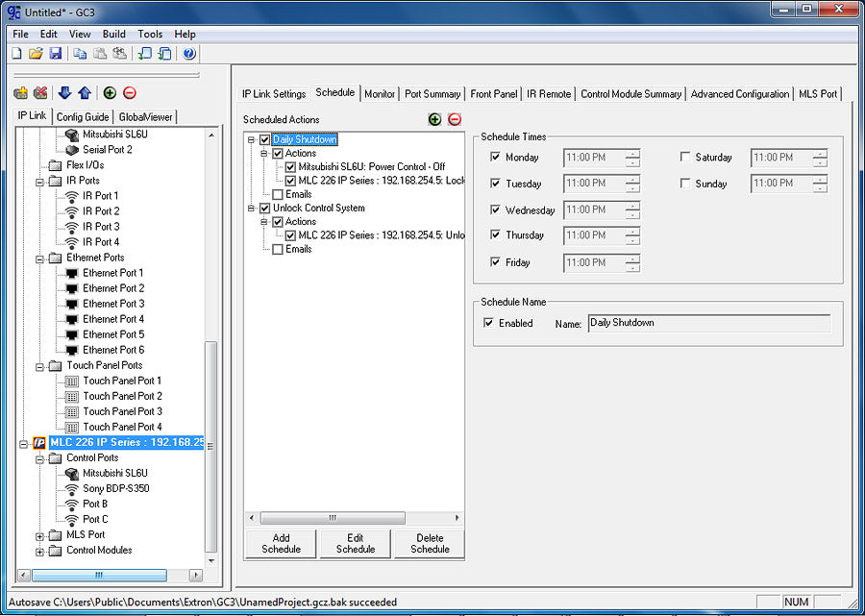The width and height of the screenshot is (865, 616).
Task: Click the Delete Schedule button
Action: pyautogui.click(x=430, y=544)
